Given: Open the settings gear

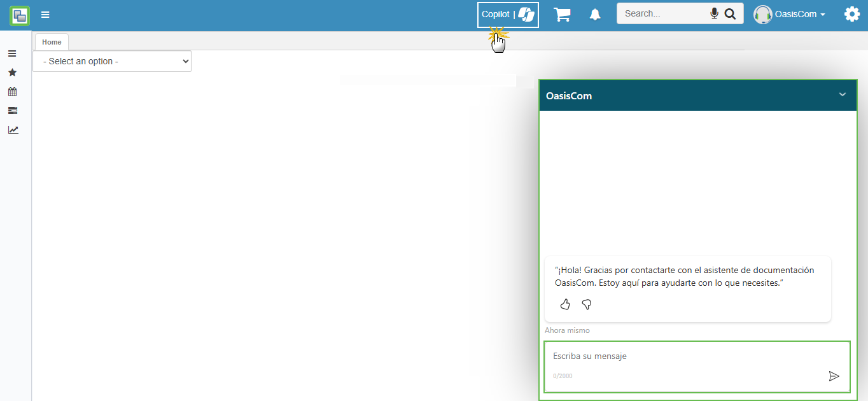Looking at the screenshot, I should pyautogui.click(x=851, y=14).
